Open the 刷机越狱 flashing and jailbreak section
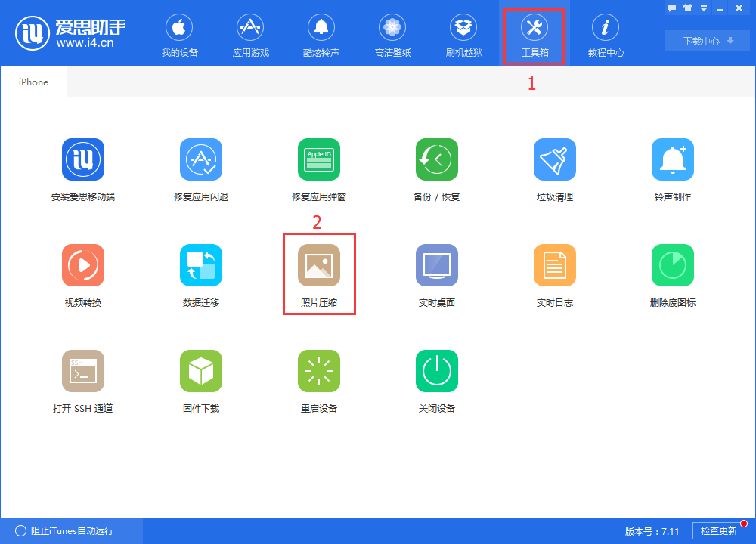This screenshot has height=544, width=756. coord(463,34)
